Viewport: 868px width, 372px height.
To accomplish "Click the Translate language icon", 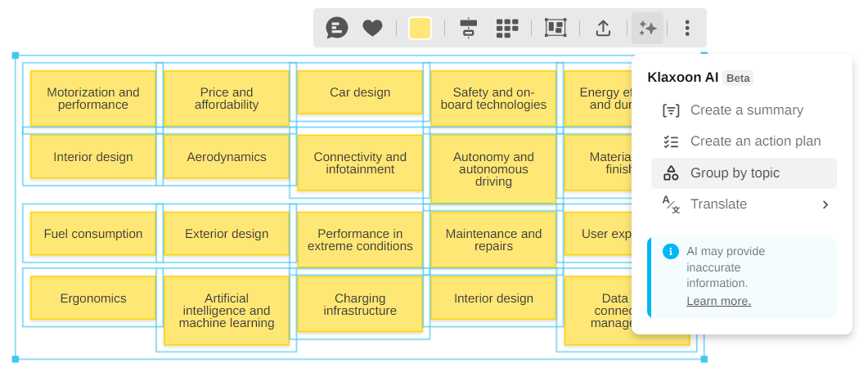I will [671, 204].
